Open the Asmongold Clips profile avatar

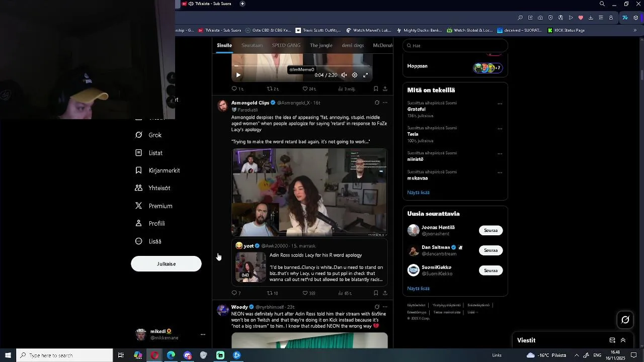coord(222,105)
